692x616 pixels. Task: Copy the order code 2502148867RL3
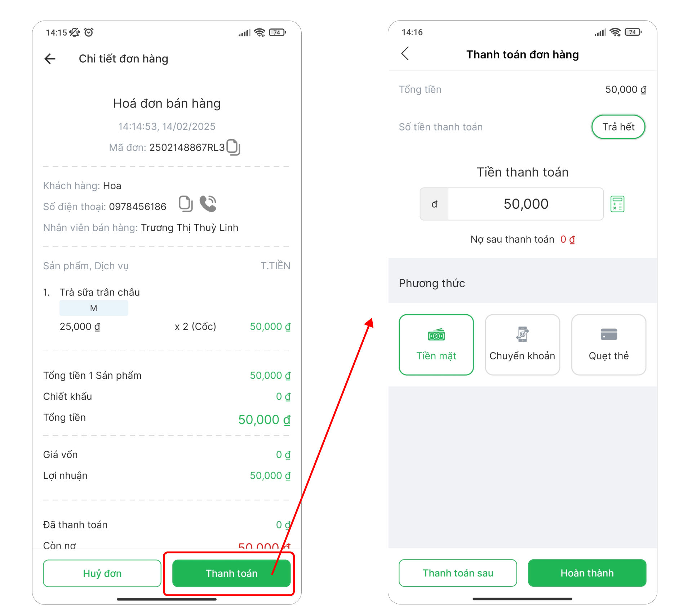coord(233,147)
